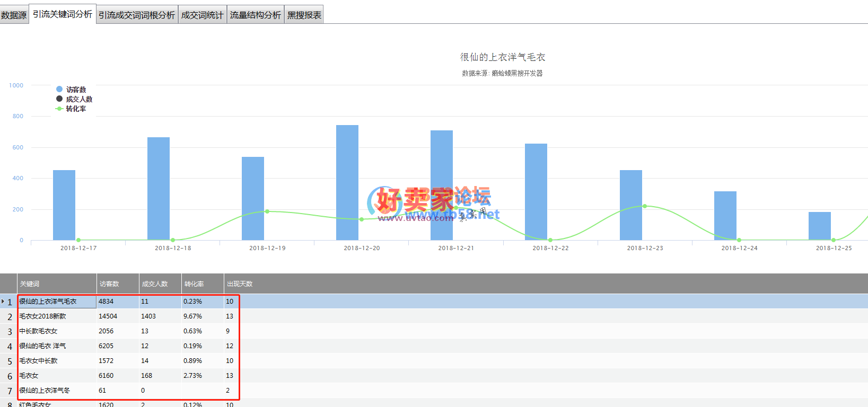Go to the 流量结构分析 tab
This screenshot has width=868, height=407.
[256, 15]
